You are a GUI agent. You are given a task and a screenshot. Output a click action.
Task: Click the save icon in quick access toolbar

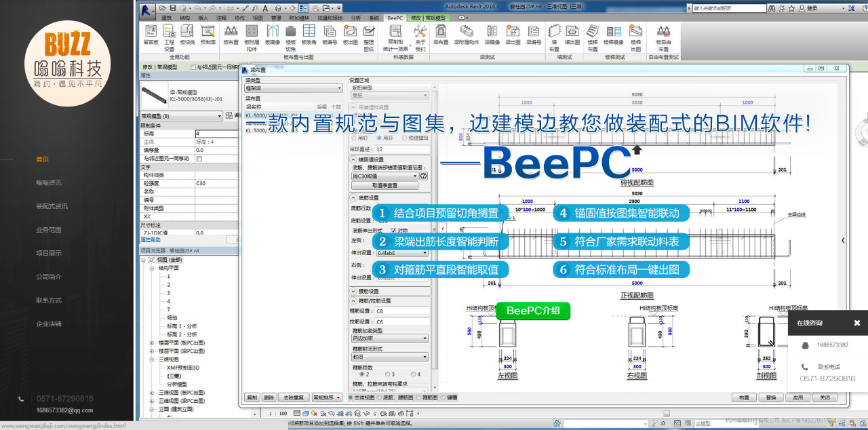174,7
